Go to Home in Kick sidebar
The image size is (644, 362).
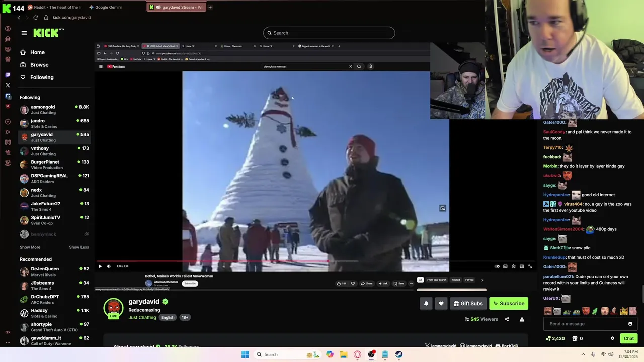pos(37,52)
